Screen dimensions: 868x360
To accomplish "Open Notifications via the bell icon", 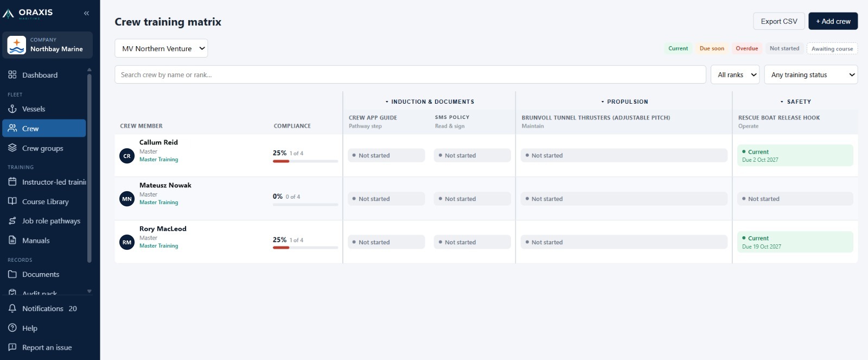I will 12,308.
